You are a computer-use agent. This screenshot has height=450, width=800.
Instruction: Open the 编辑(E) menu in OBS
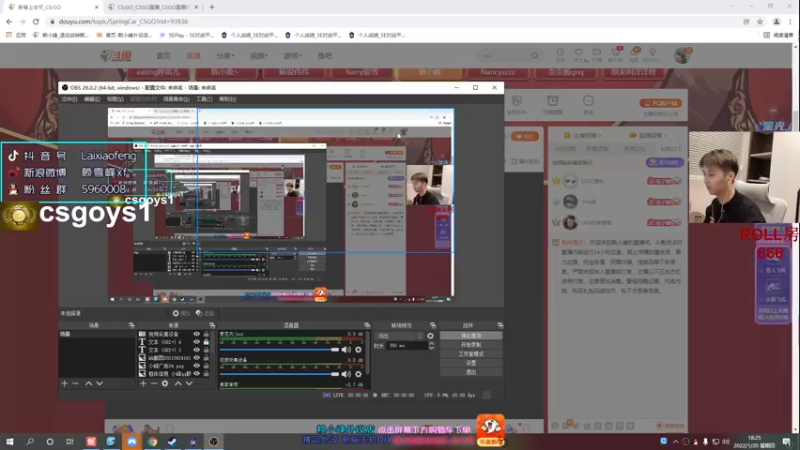[92, 99]
